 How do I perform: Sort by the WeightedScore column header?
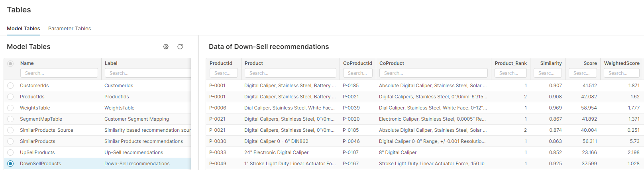point(621,63)
